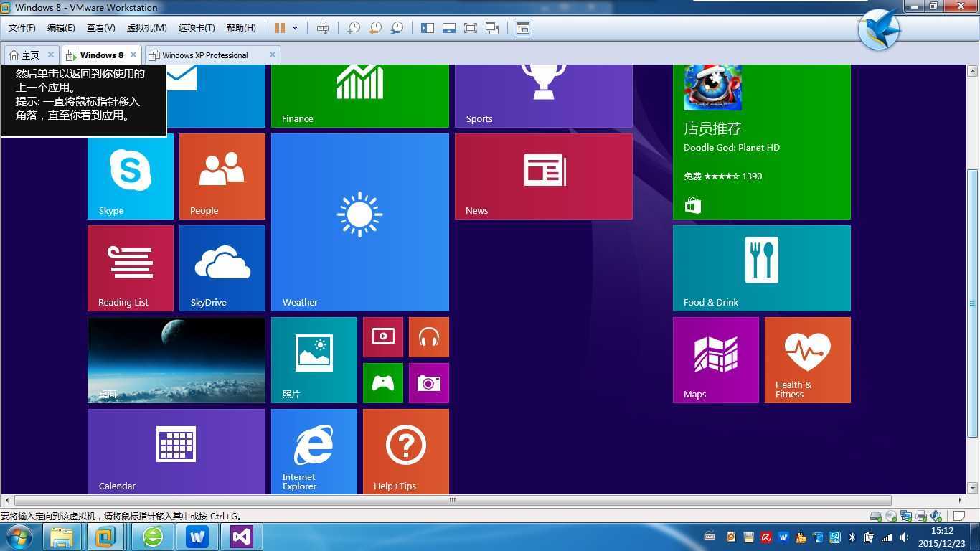Expand the power options dropdown arrow
Image resolution: width=980 pixels, height=551 pixels.
pos(295,28)
